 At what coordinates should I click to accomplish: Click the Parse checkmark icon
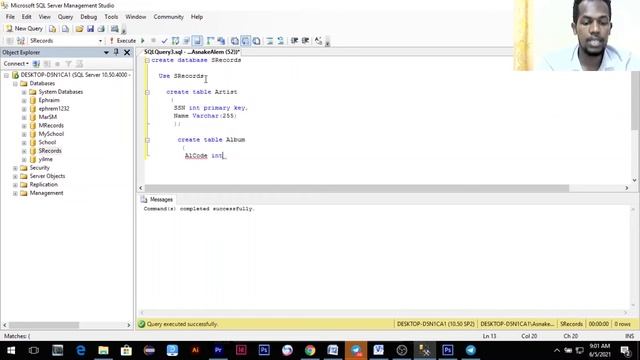[164, 41]
